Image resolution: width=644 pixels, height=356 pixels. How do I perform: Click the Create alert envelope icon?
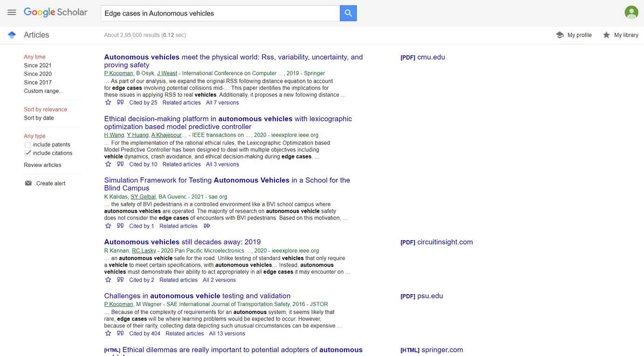(x=28, y=183)
